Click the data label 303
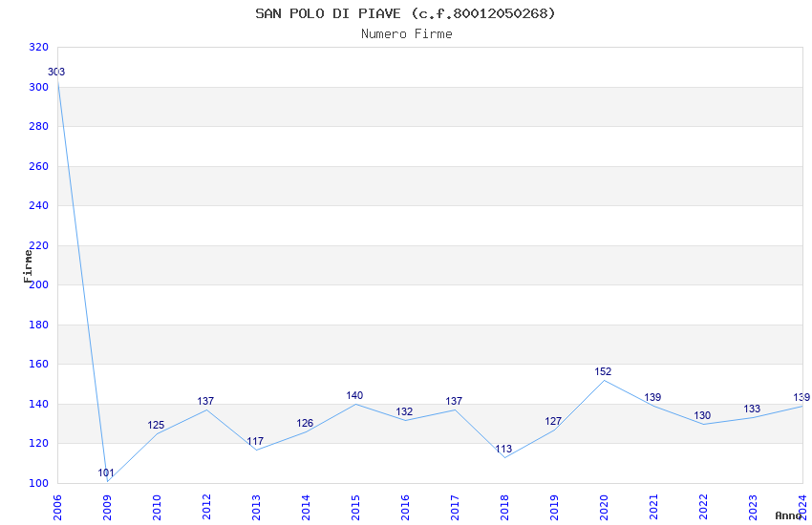812x525 pixels. [56, 72]
